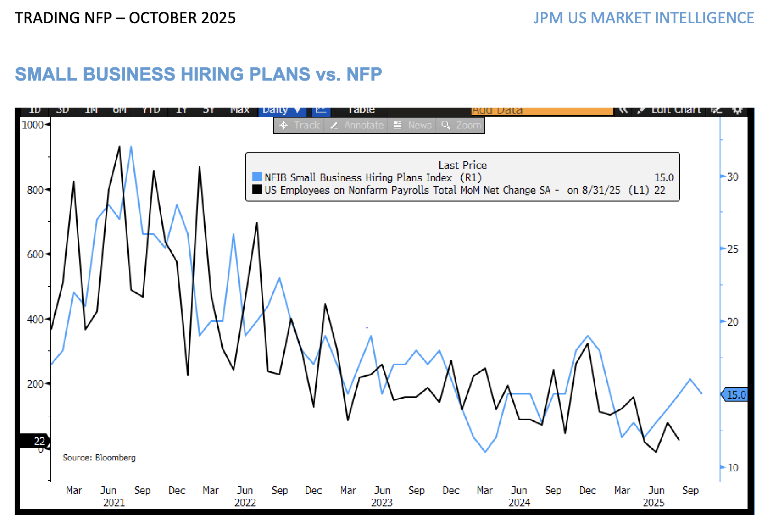Image resolution: width=776 pixels, height=532 pixels.
Task: Click the double-chevron collapse icon
Action: click(623, 111)
